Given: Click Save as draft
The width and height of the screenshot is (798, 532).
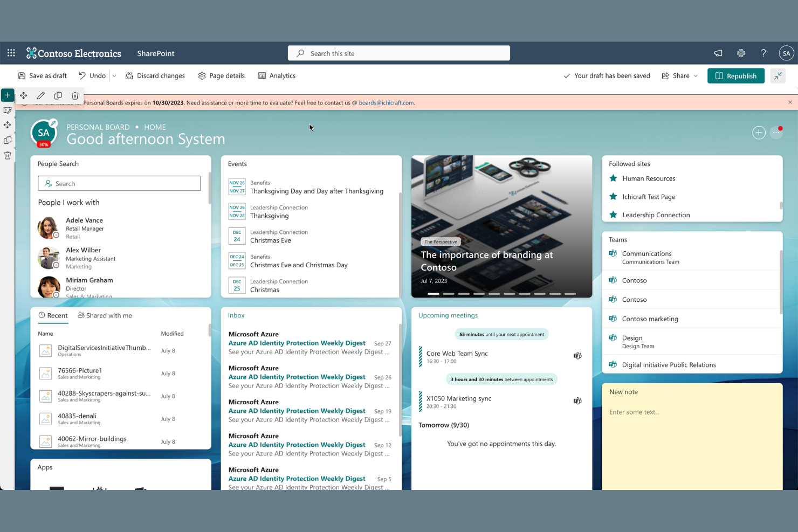Looking at the screenshot, I should click(43, 76).
